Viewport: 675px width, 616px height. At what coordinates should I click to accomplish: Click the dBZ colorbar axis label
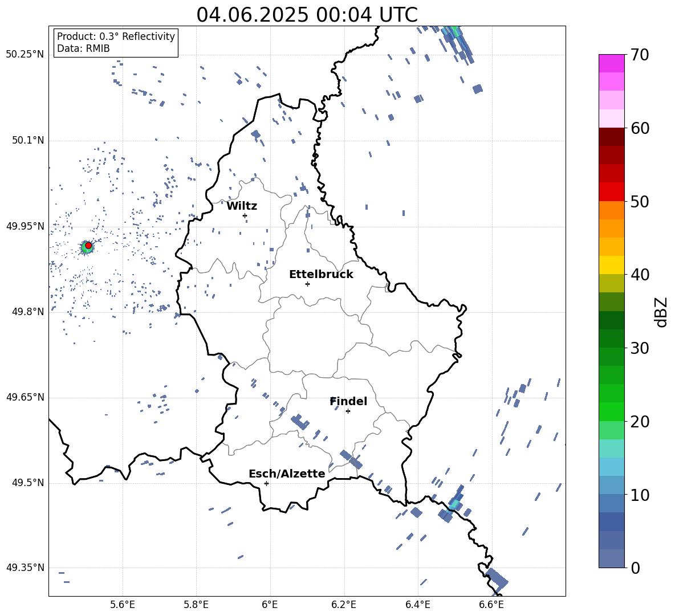[662, 312]
